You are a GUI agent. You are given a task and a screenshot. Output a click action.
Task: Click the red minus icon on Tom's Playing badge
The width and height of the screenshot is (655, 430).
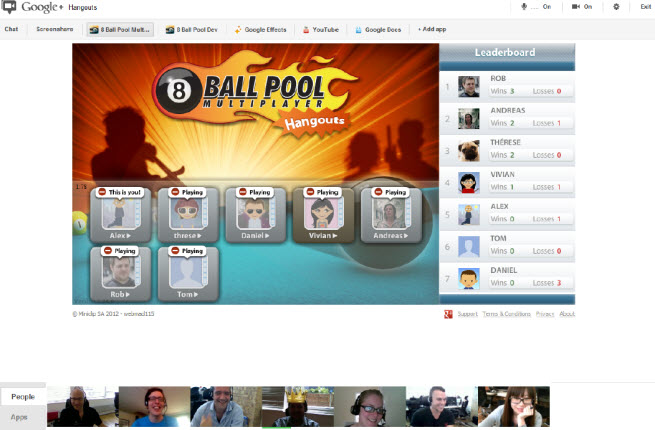point(175,251)
